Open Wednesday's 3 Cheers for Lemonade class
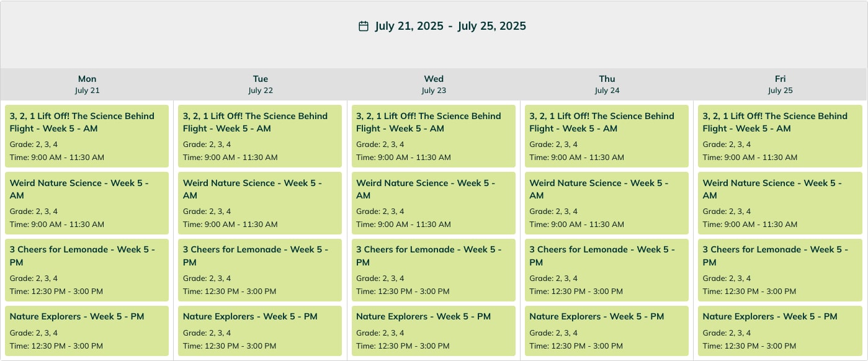The height and width of the screenshot is (361, 868). point(433,270)
